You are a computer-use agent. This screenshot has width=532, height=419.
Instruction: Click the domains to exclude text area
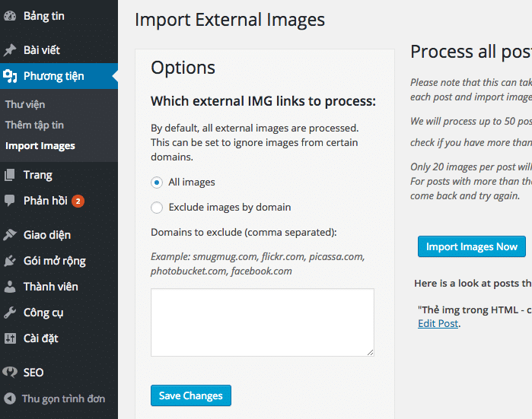262,322
